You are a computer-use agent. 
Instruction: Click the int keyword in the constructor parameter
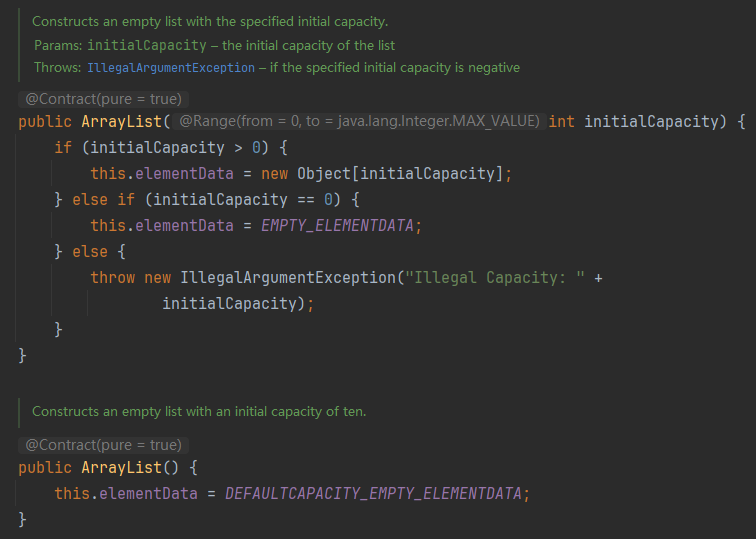pyautogui.click(x=561, y=121)
